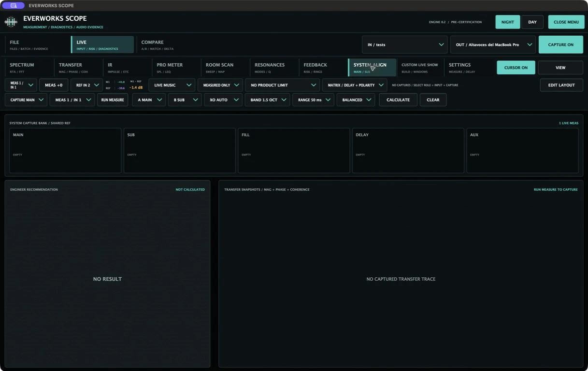The width and height of the screenshot is (588, 371).
Task: Open BAND 1.5 OCT dropdown
Action: [267, 100]
